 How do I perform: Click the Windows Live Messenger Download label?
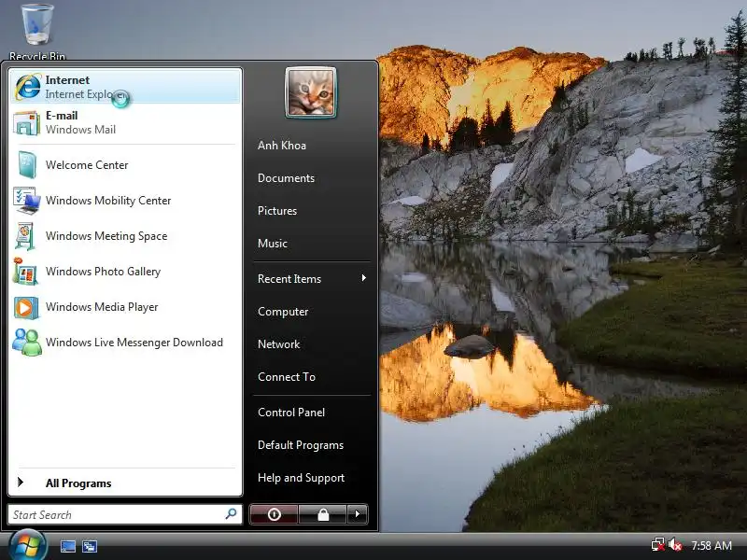tap(134, 343)
